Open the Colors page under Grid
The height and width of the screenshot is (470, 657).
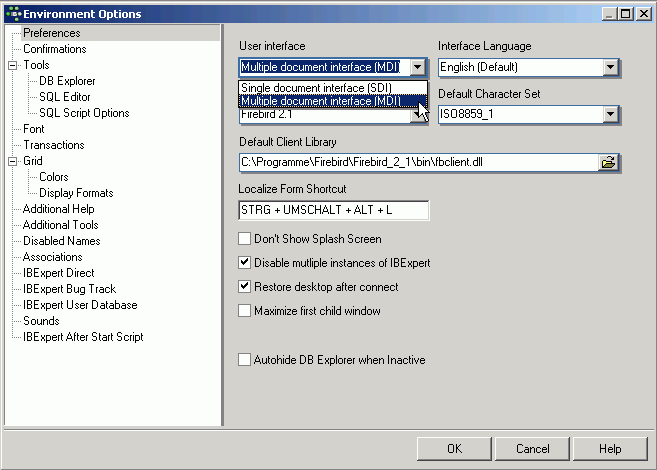[54, 177]
